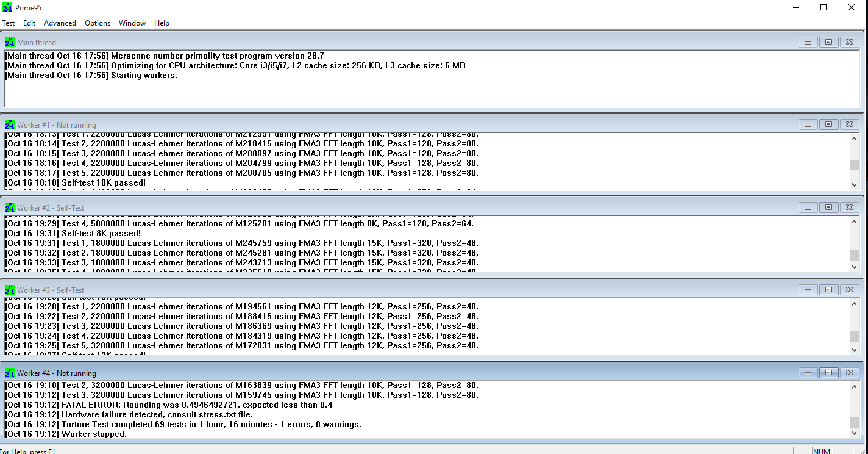
Task: Click the Worker #1 scrollbar up arrow
Action: point(854,139)
